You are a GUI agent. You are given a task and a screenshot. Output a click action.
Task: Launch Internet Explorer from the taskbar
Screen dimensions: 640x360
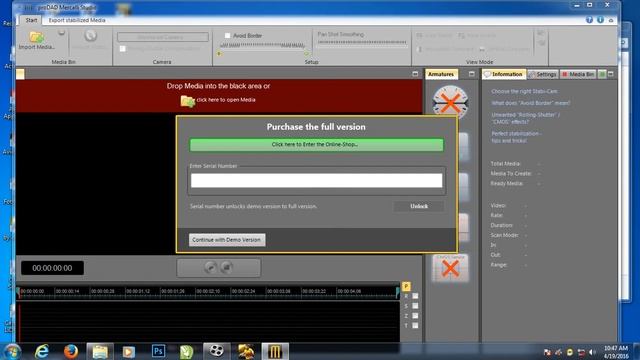(x=42, y=351)
